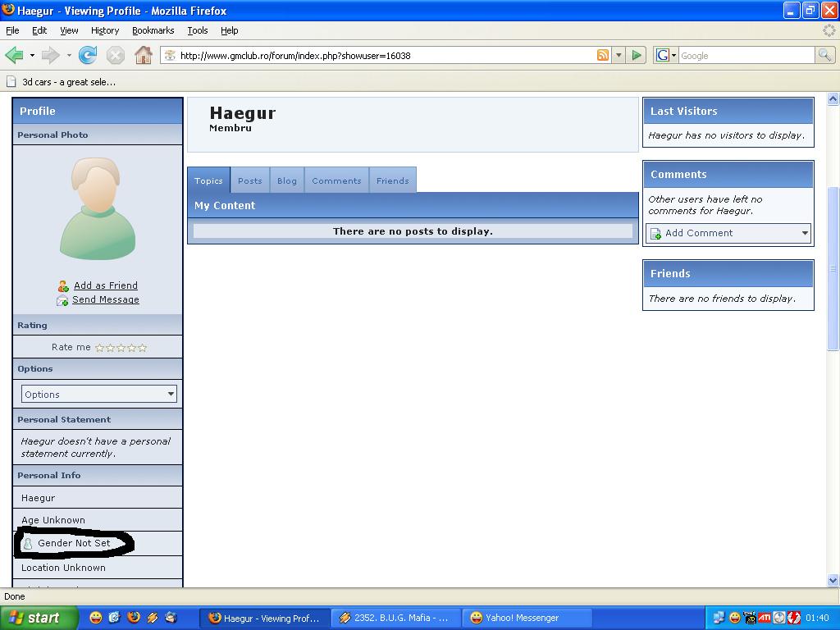Screen dimensions: 840x630
Task: Open the Bookmarks menu
Action: [x=153, y=30]
